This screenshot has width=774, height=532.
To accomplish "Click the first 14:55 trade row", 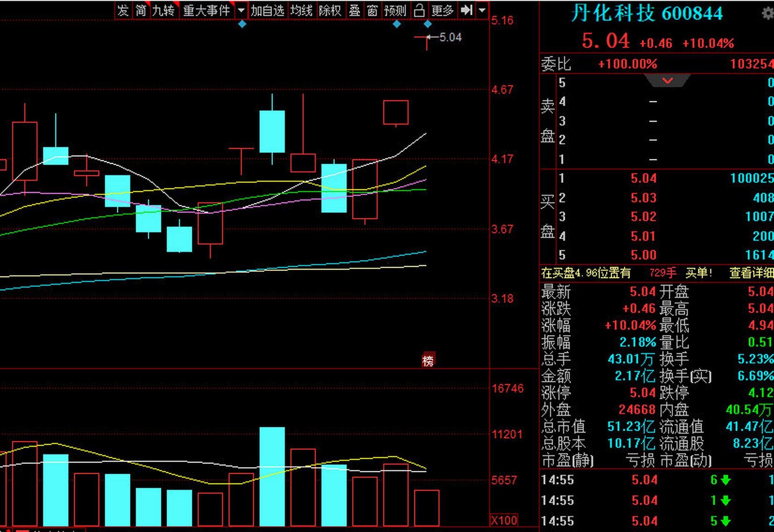I will [x=656, y=480].
